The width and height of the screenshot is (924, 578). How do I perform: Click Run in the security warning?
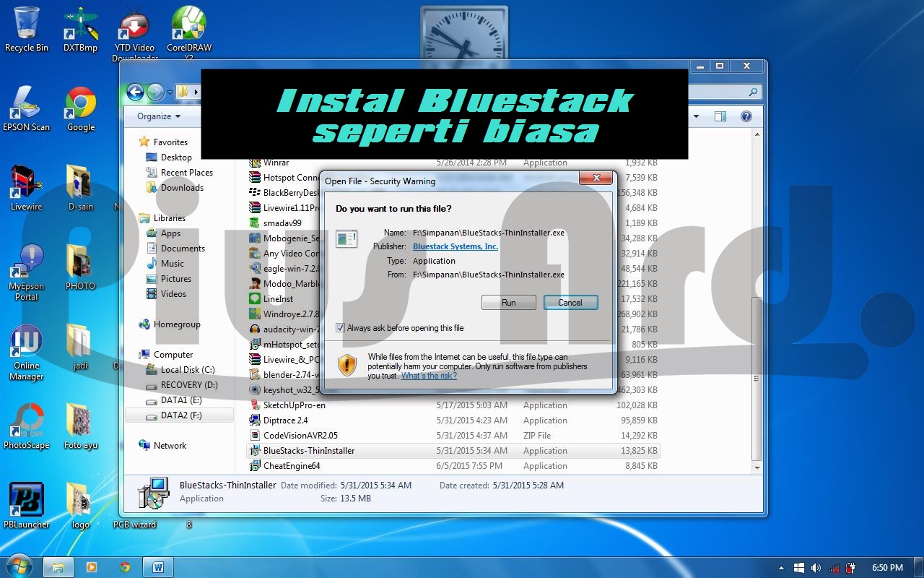click(509, 303)
